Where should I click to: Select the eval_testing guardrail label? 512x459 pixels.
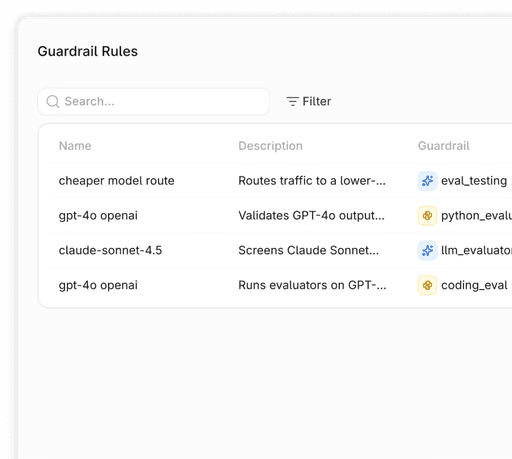click(x=474, y=181)
